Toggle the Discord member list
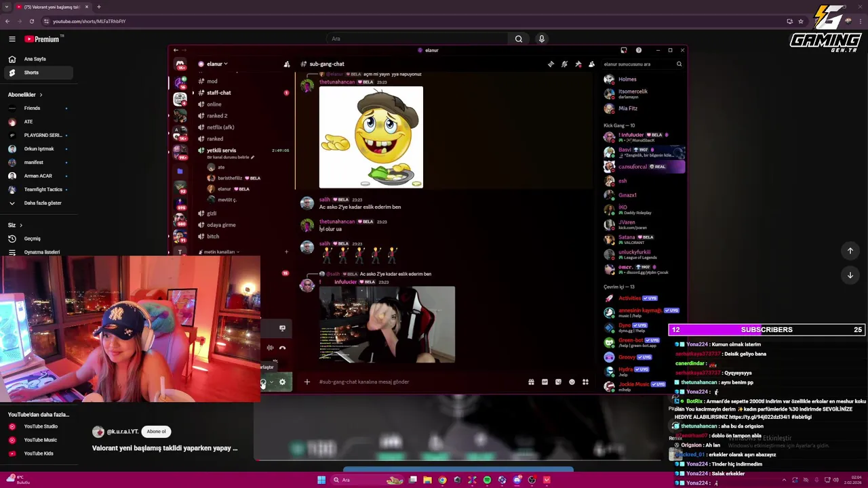This screenshot has height=488, width=868. pos(591,64)
